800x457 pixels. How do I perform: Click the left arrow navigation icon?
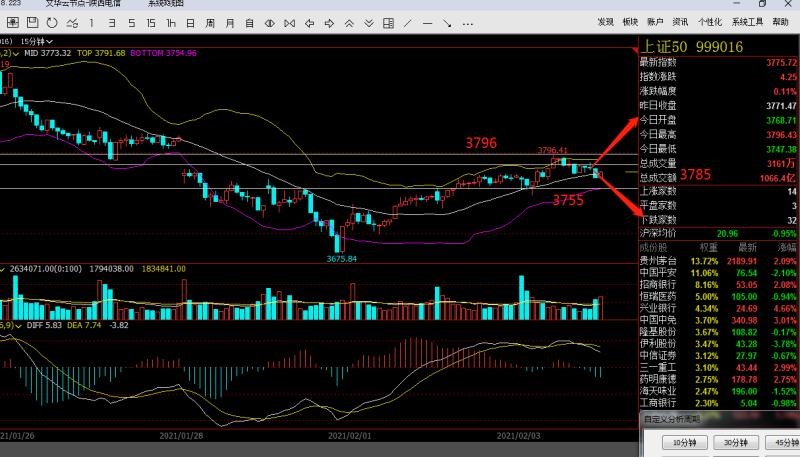(309, 23)
